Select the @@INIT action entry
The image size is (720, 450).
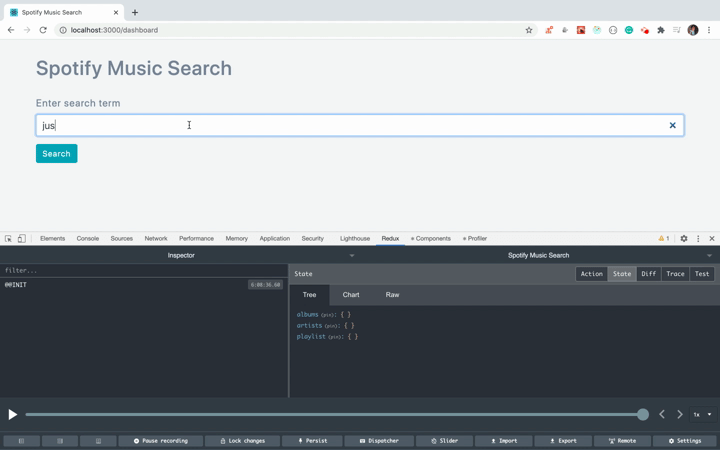tap(144, 285)
